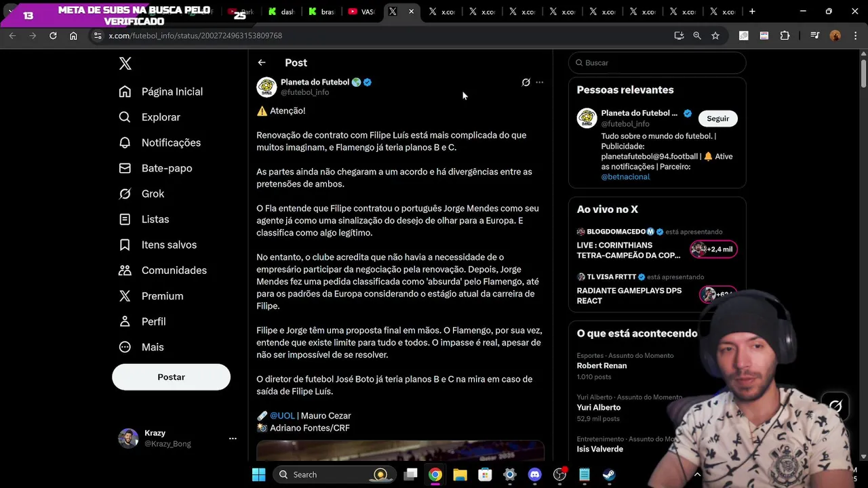Open media controls icon in toolbar
Screen dimensions: 868x488
pos(815,35)
